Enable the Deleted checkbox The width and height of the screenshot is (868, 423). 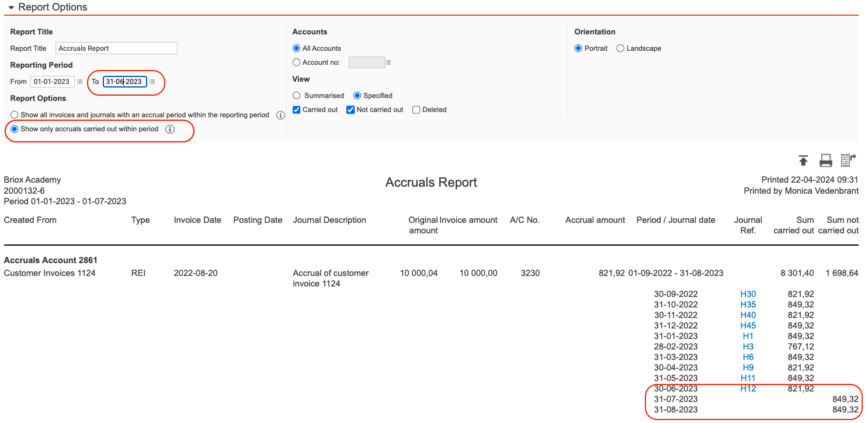tap(416, 110)
